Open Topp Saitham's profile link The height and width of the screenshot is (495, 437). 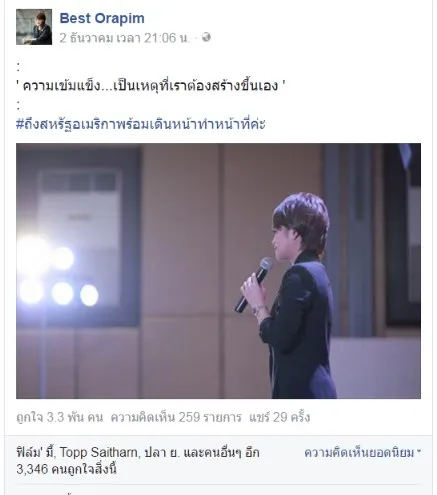pyautogui.click(x=98, y=452)
